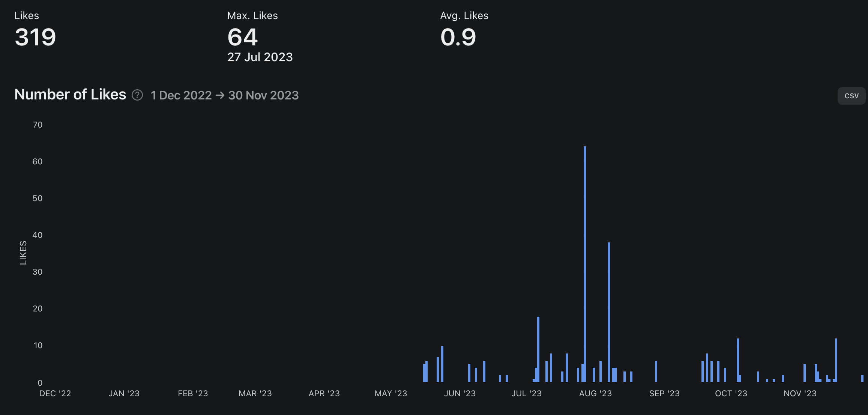Click the JAN '23 axis label
Screen dimensions: 868x415
click(x=124, y=393)
